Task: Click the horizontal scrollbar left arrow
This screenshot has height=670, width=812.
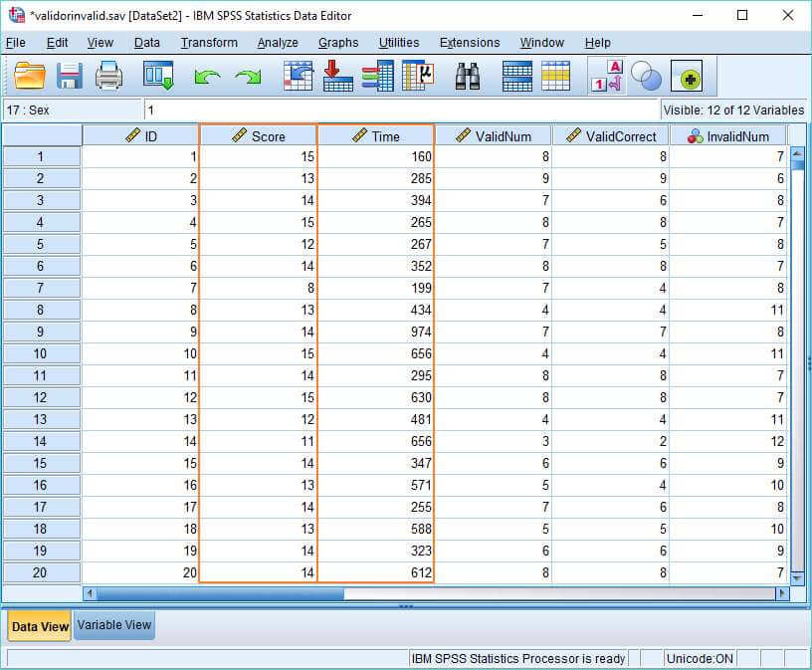Action: pos(90,593)
